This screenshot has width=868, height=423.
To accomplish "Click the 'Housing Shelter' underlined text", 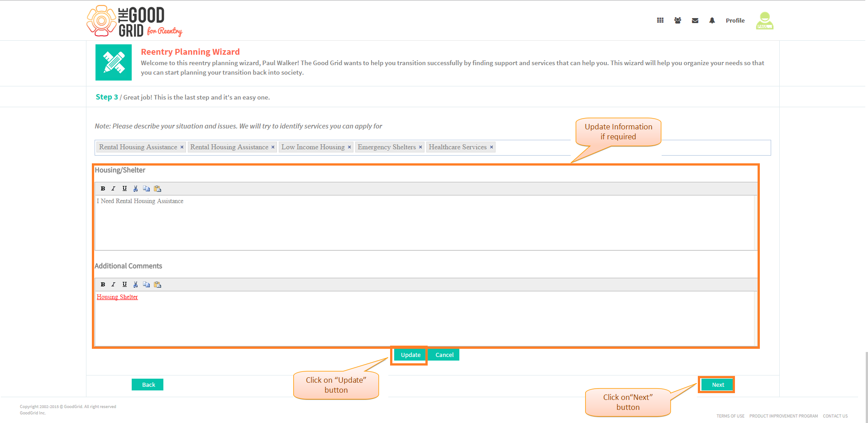I will pos(117,297).
